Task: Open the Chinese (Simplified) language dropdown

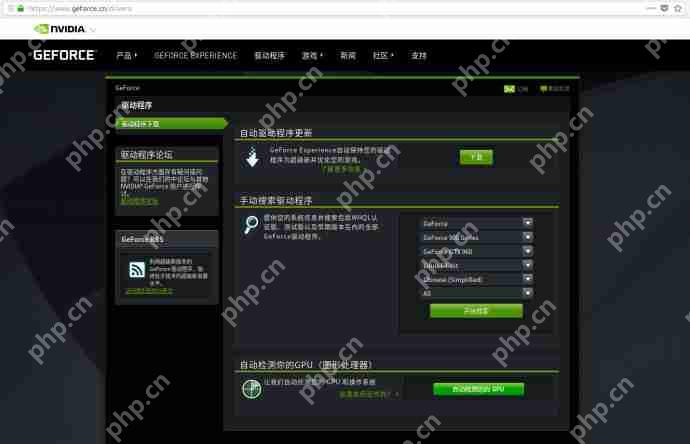Action: pyautogui.click(x=476, y=279)
